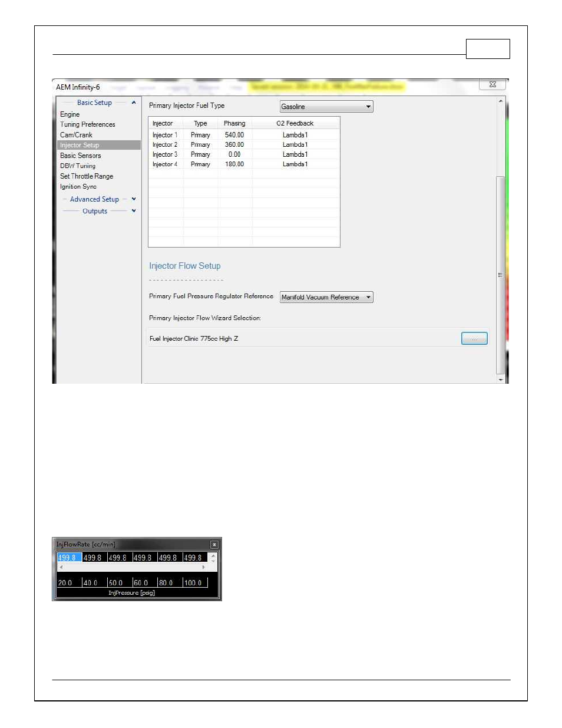This screenshot has width=562, height=728.
Task: Select the Injector 2 row name
Action: click(x=165, y=144)
